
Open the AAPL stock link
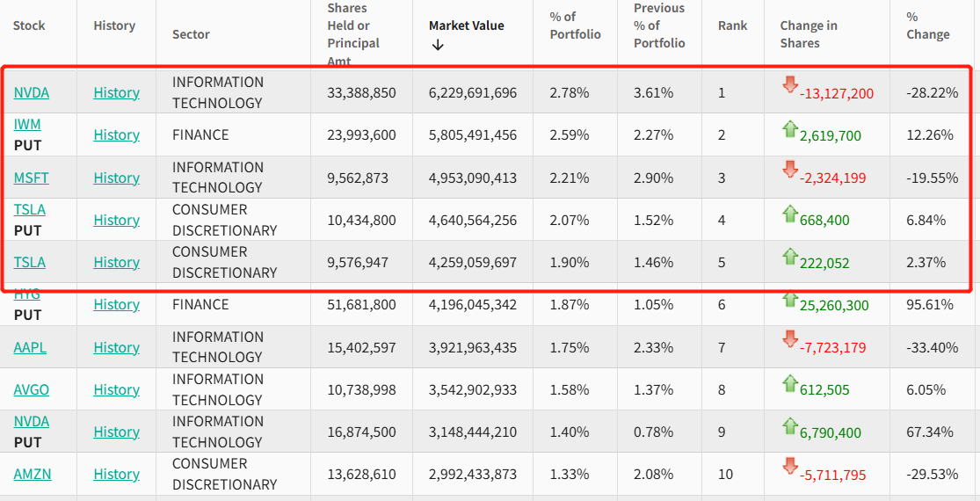(30, 347)
